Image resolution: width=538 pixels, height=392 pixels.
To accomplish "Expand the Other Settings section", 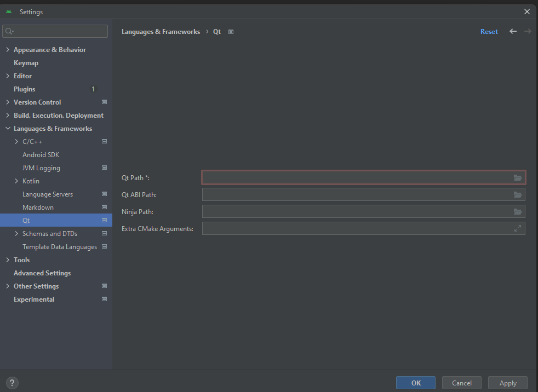I will coord(8,286).
